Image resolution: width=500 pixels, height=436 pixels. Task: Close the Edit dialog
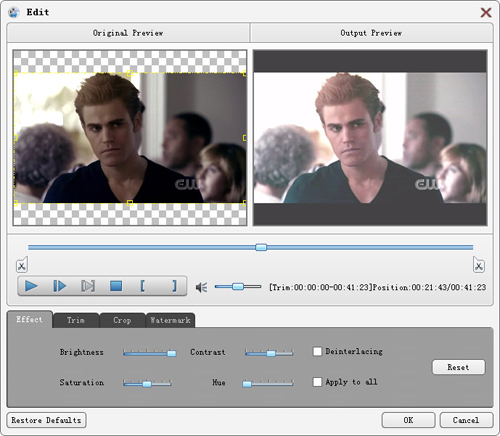(486, 13)
